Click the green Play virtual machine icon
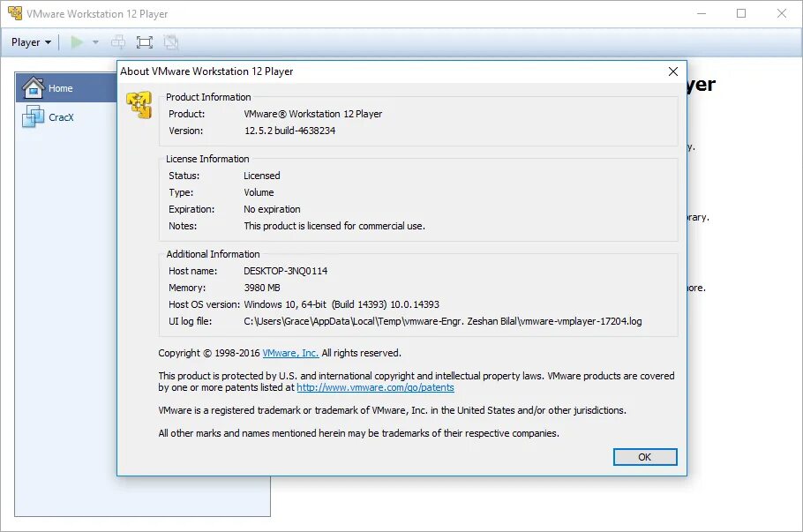The width and height of the screenshot is (803, 532). tap(77, 42)
